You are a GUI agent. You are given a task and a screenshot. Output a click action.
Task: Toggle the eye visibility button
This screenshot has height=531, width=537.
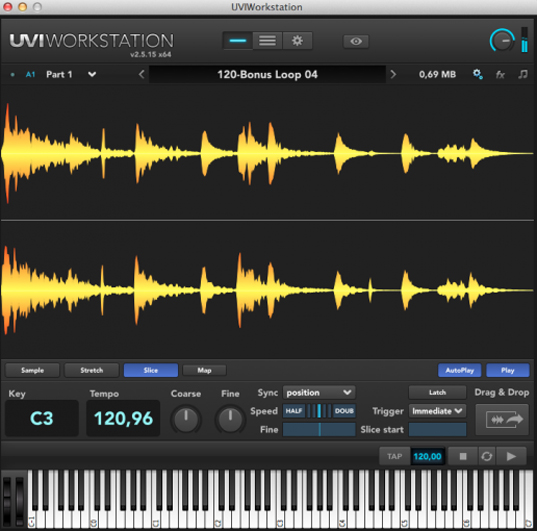356,41
